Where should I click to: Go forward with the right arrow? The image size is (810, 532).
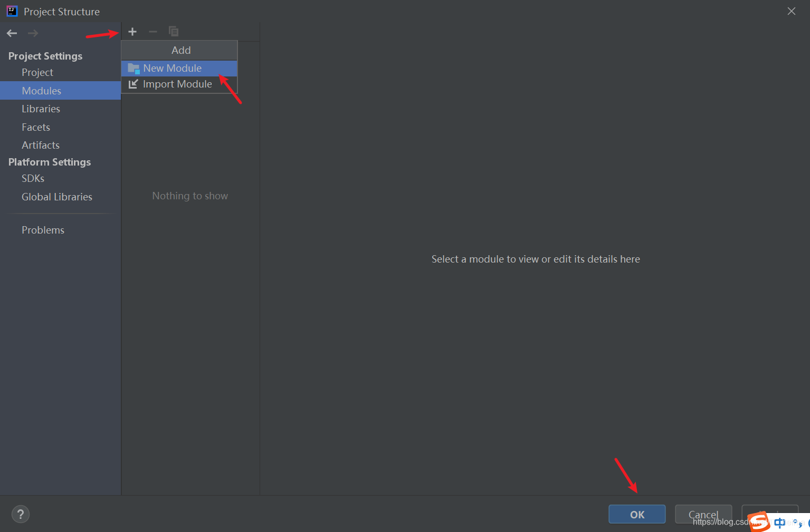click(33, 33)
